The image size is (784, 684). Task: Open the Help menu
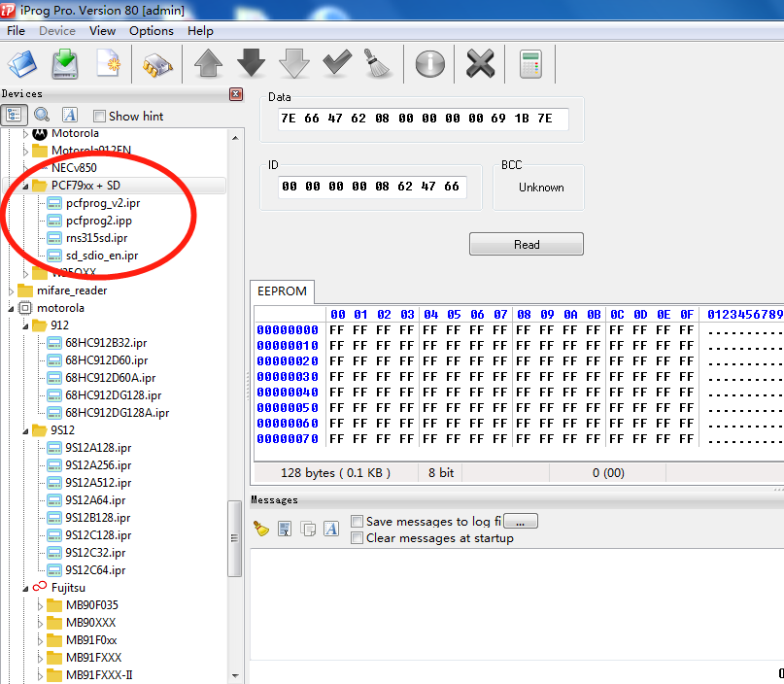(x=200, y=31)
